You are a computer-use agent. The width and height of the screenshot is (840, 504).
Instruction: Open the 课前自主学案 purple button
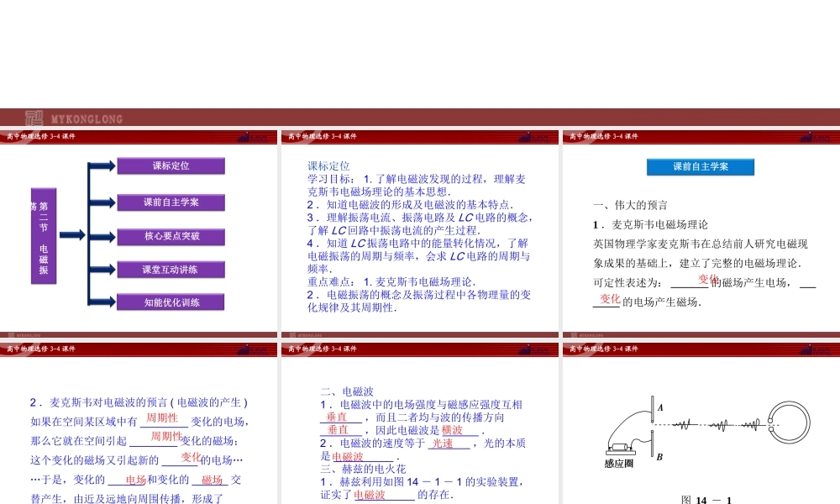171,202
